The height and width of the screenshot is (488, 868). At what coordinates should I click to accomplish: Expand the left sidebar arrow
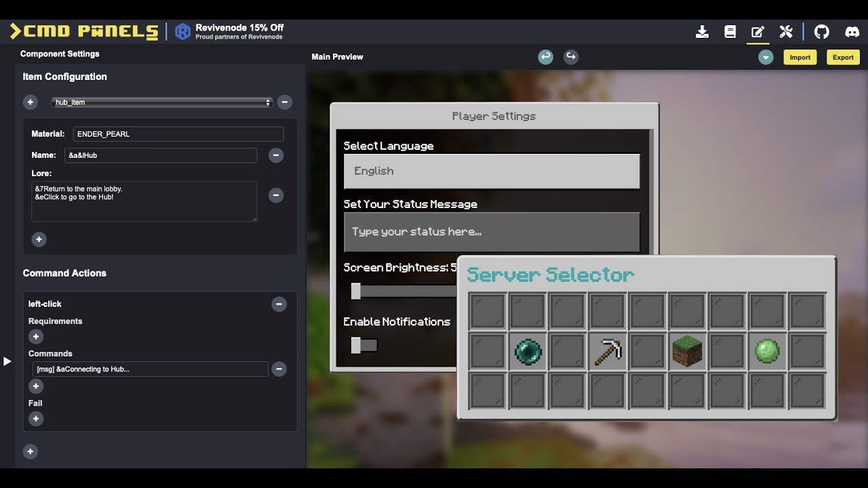click(7, 361)
